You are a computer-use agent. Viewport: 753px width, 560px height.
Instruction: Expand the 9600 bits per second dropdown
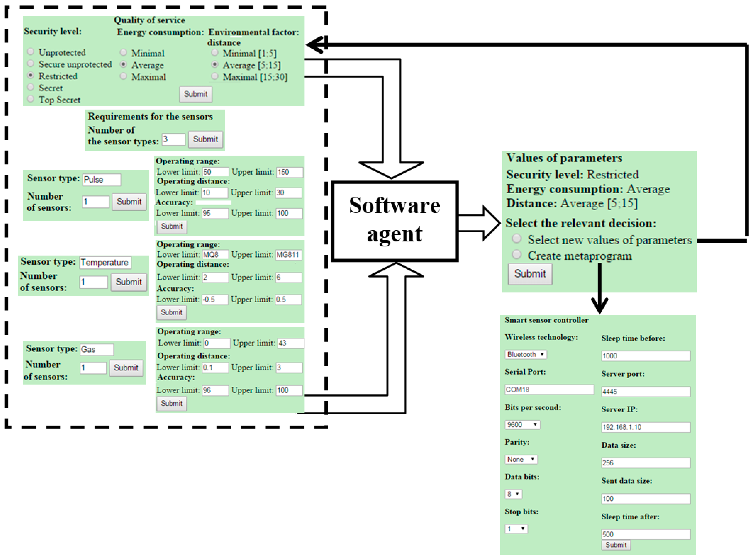522,425
